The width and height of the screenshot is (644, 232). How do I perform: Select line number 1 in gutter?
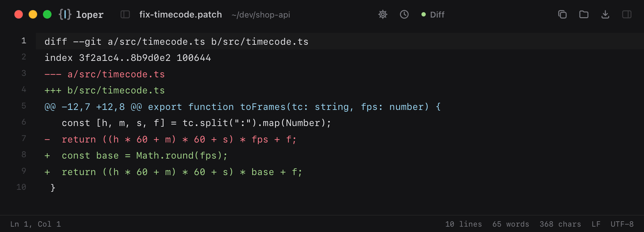click(x=24, y=41)
